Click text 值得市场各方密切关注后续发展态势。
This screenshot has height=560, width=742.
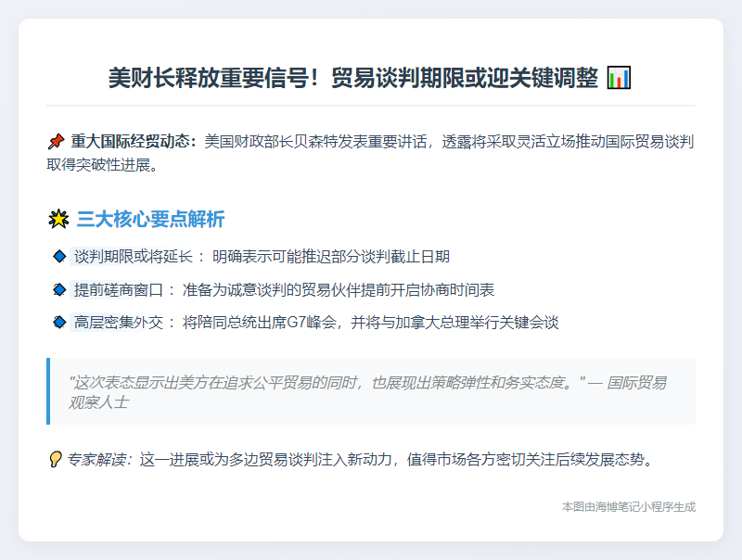[529, 459]
